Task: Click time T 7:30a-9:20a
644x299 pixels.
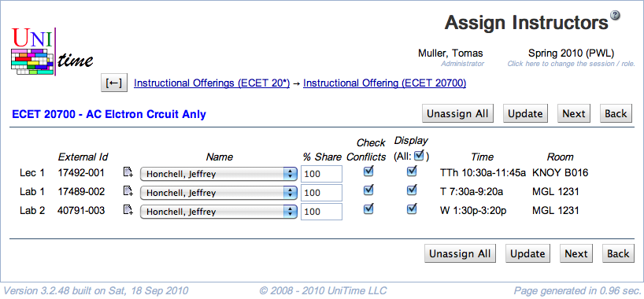Action: point(471,192)
